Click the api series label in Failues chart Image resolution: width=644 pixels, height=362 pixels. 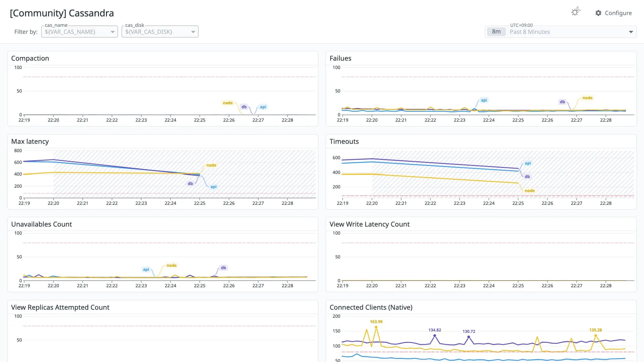pos(484,100)
